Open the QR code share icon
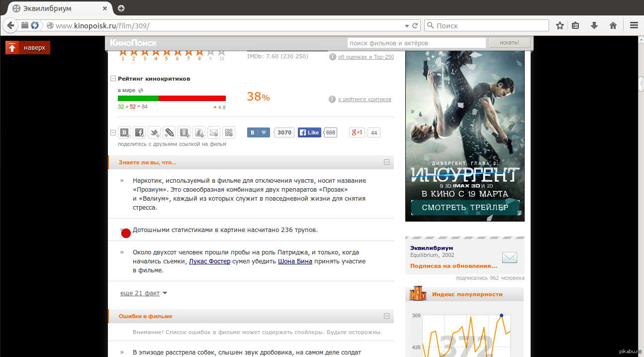 [x=228, y=132]
